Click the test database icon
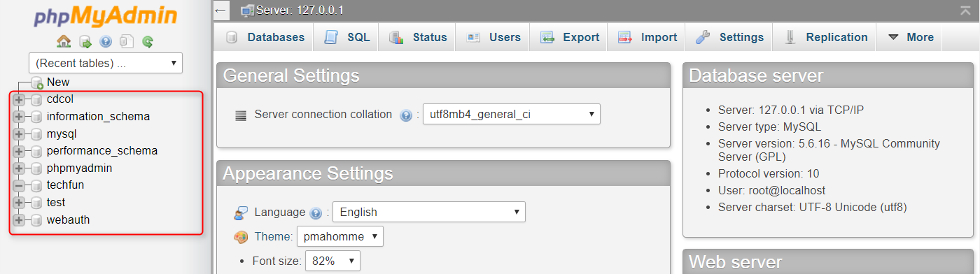The height and width of the screenshot is (274, 980). [x=36, y=203]
